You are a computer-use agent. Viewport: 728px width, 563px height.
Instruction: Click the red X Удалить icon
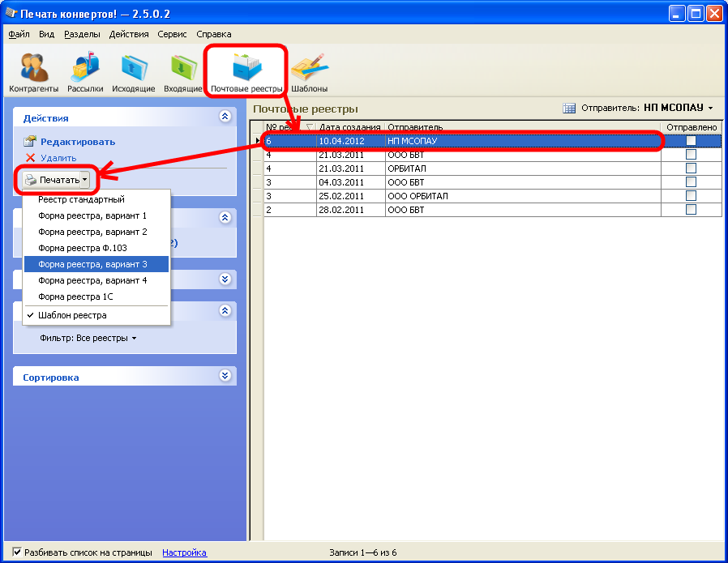(x=31, y=158)
